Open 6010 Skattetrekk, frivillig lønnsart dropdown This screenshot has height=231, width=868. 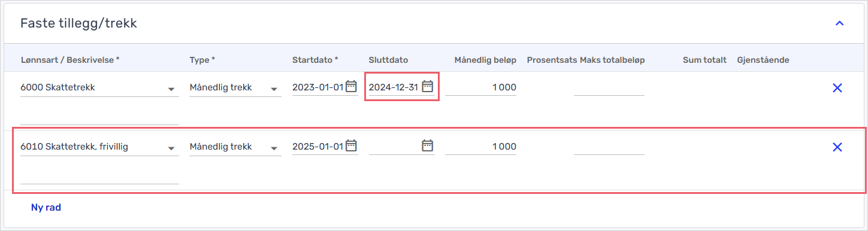[99, 147]
